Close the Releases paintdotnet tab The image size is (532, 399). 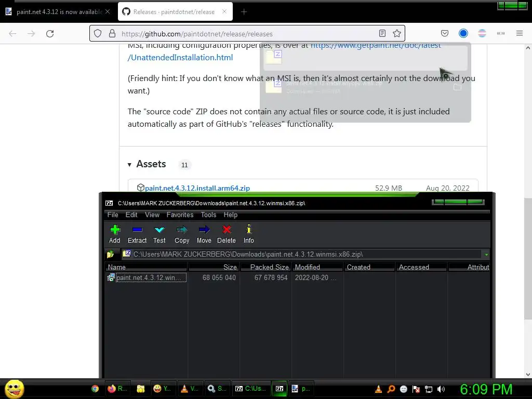[x=224, y=11]
